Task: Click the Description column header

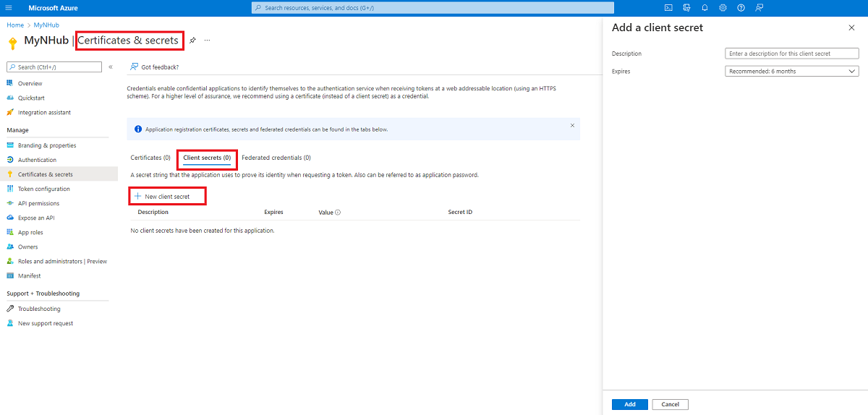Action: (153, 212)
